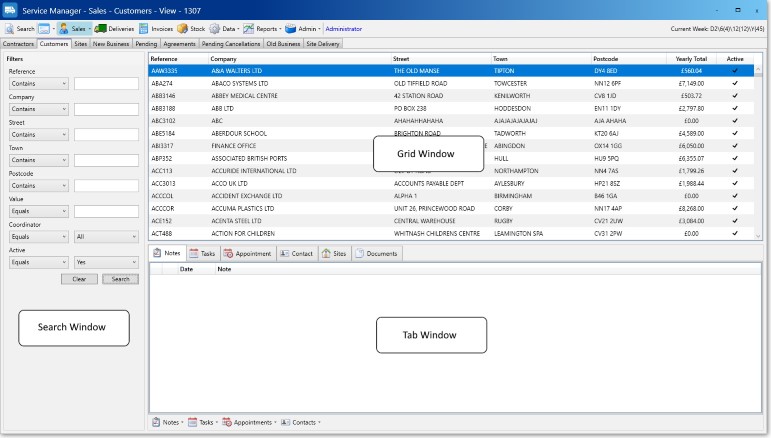Click the Clear filters button
This screenshot has height=438, width=771.
tap(79, 279)
